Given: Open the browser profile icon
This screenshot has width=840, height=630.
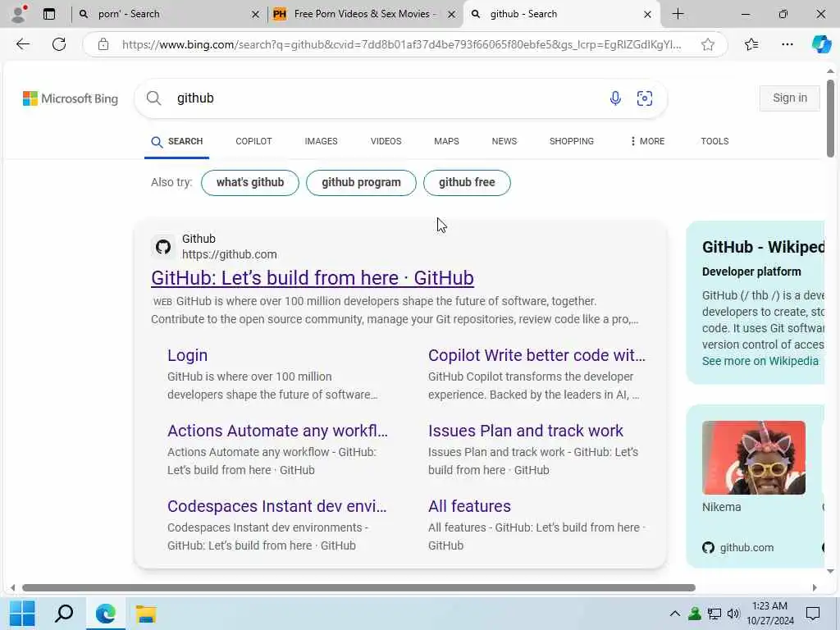Looking at the screenshot, I should (x=19, y=14).
